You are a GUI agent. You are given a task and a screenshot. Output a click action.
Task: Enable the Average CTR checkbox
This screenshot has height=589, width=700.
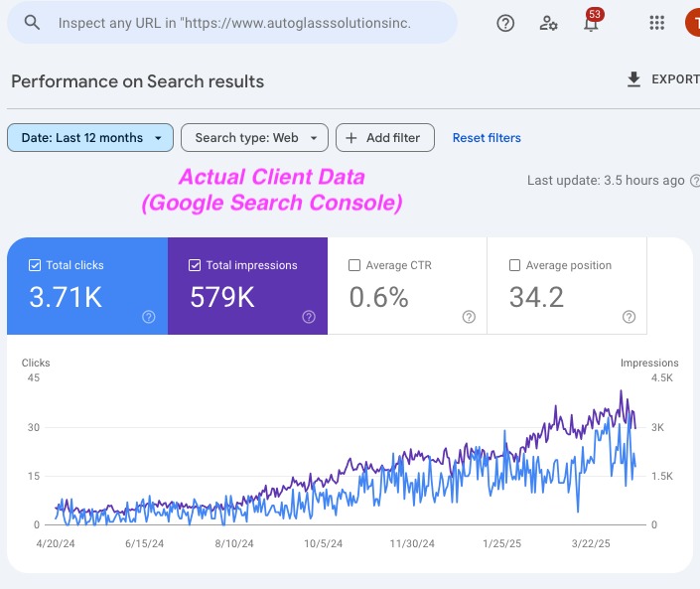[x=354, y=265]
